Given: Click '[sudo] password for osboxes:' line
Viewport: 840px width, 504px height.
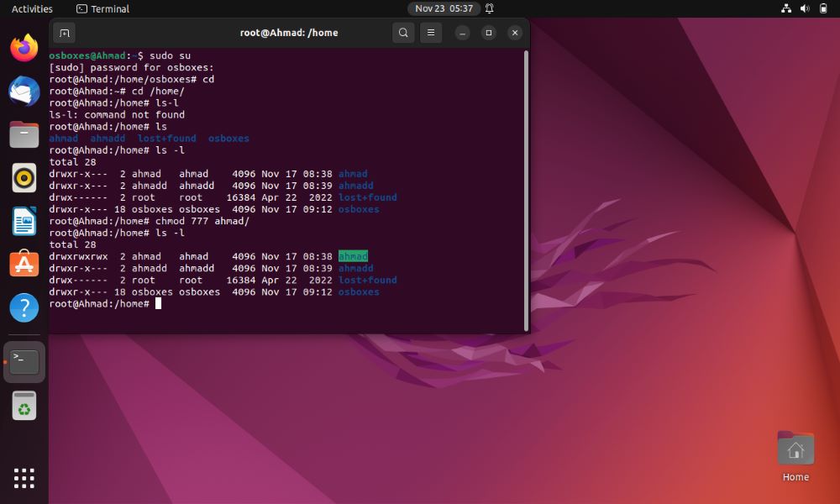Looking at the screenshot, I should (131, 67).
